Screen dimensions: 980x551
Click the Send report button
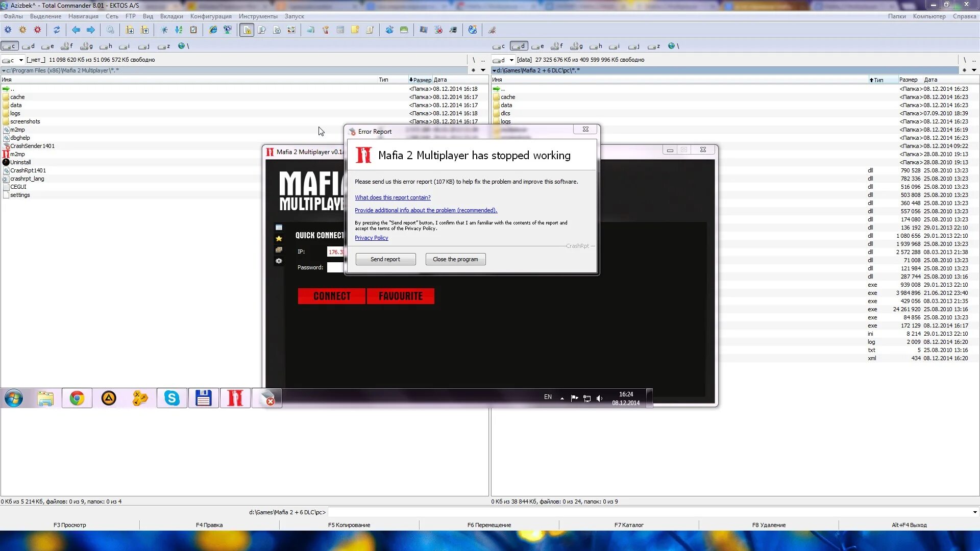385,259
